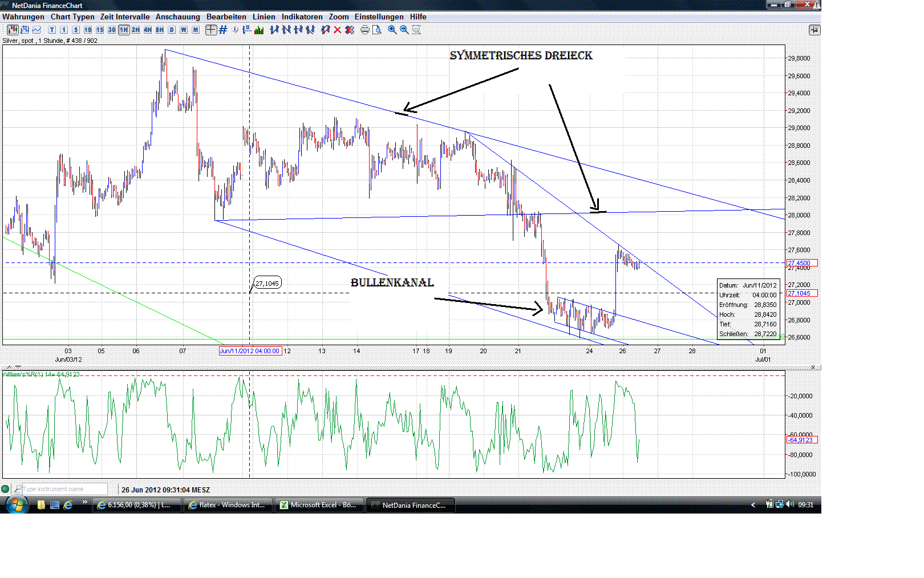
Task: Click the price scale axis icon
Action: pos(246,30)
